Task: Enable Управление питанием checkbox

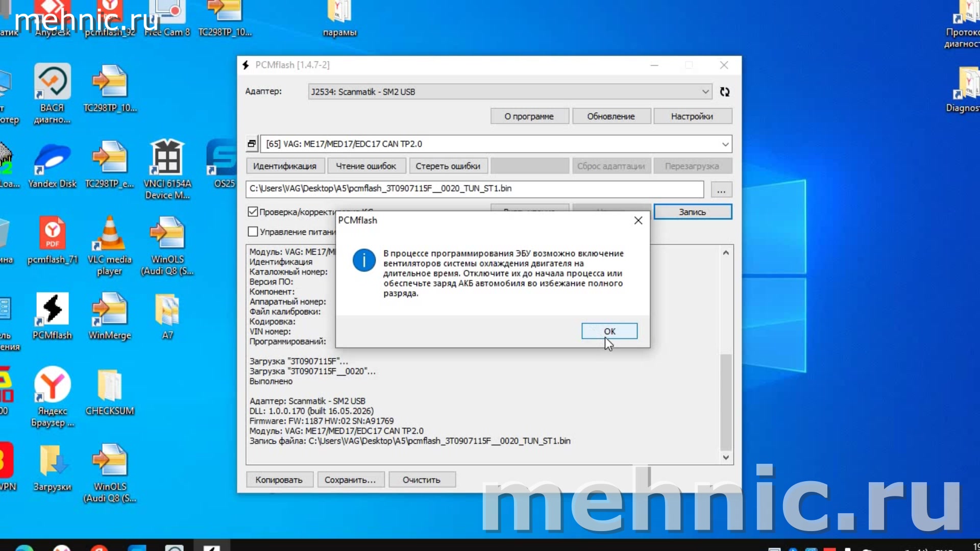Action: (253, 232)
